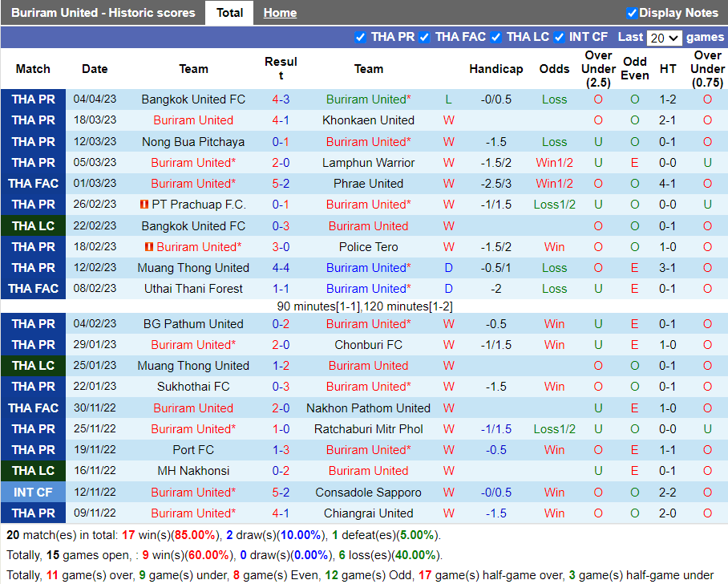Image resolution: width=728 pixels, height=584 pixels.
Task: Switch to the Home tab
Action: (280, 13)
